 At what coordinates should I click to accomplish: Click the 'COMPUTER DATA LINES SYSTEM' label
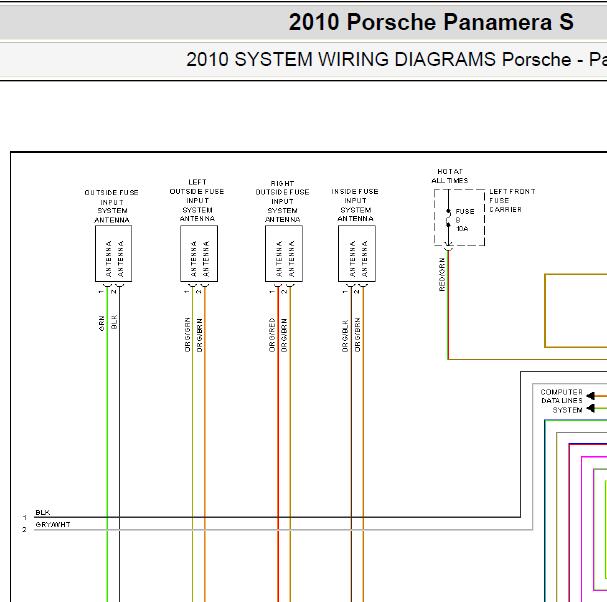point(562,401)
